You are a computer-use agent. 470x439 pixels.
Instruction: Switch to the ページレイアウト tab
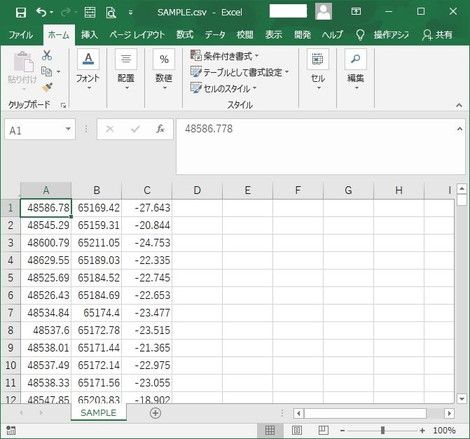(137, 35)
